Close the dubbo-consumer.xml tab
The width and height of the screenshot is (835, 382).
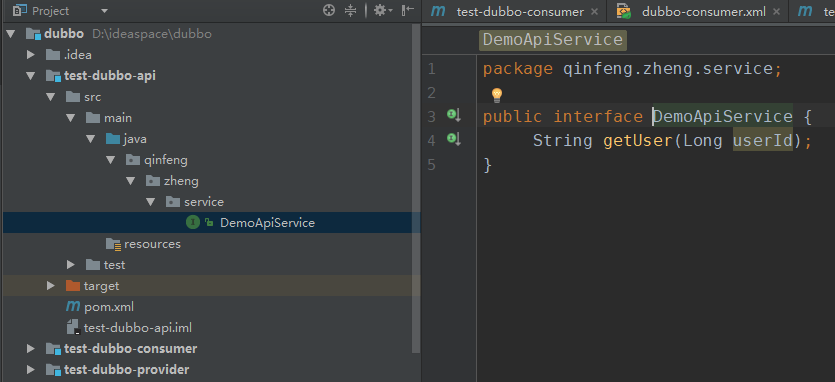coord(777,12)
